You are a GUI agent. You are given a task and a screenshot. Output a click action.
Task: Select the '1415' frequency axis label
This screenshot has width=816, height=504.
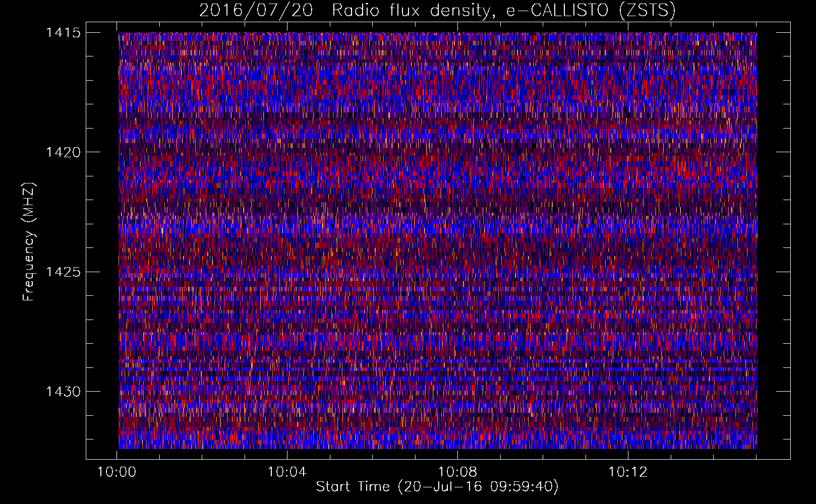(x=63, y=33)
